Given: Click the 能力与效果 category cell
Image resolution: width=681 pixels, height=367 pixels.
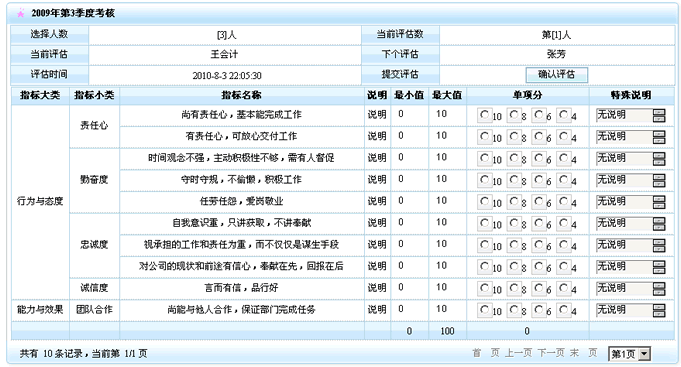Looking at the screenshot, I should (x=40, y=310).
